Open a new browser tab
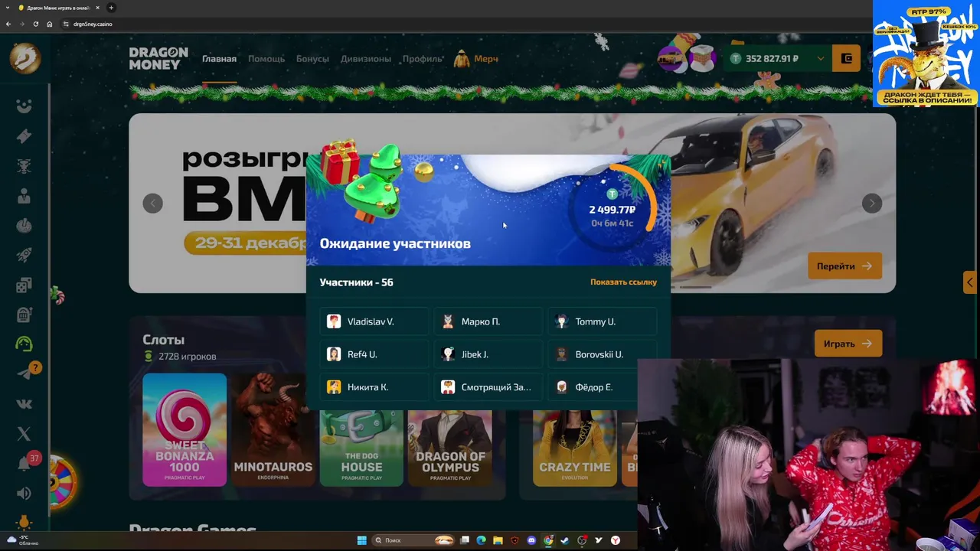The image size is (980, 551). click(111, 8)
